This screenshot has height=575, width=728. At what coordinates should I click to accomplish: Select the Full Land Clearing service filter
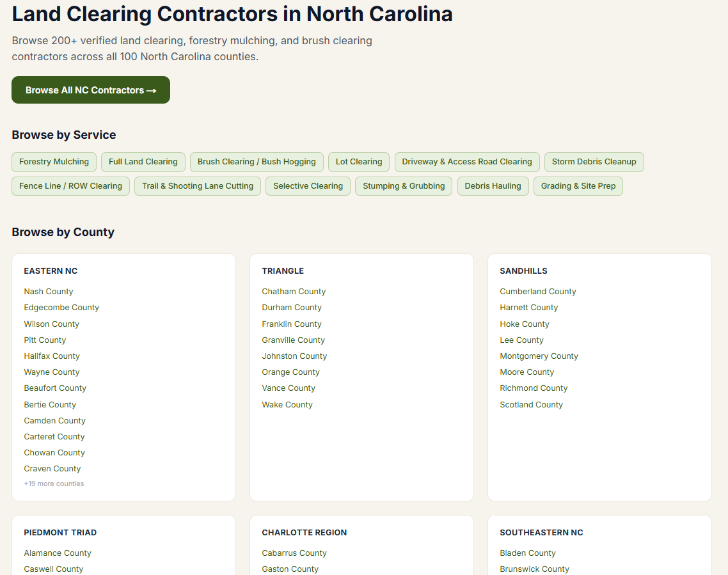coord(143,162)
